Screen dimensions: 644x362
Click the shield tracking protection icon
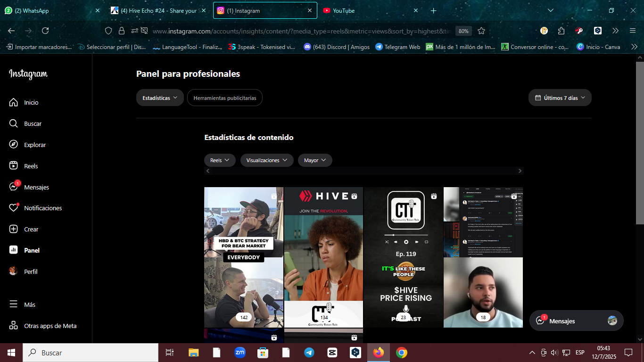pyautogui.click(x=108, y=31)
